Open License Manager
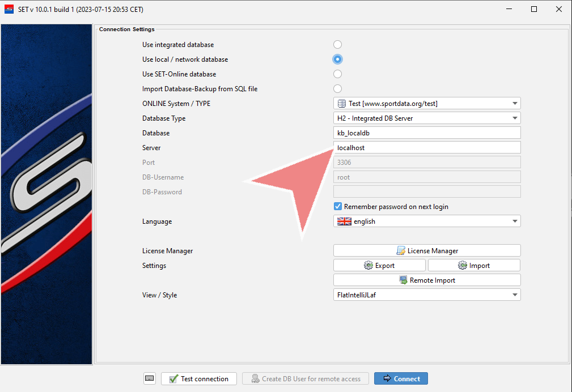Viewport: 572px width, 392px height. pos(426,250)
